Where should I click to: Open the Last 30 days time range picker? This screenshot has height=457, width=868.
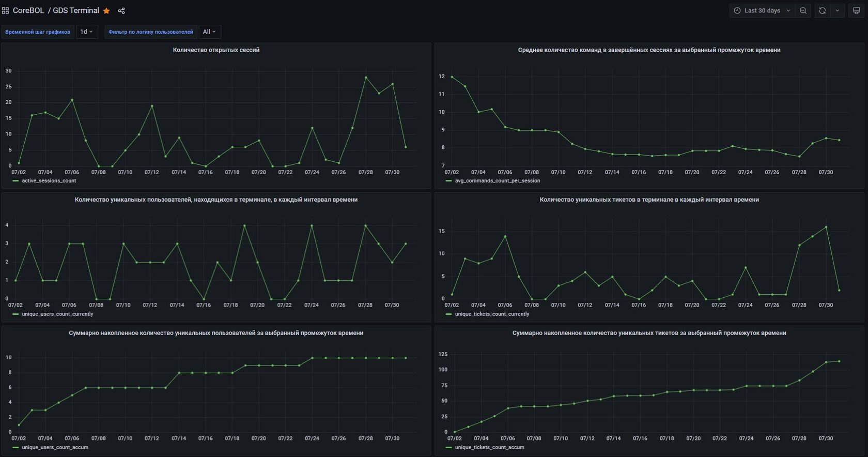click(x=762, y=11)
